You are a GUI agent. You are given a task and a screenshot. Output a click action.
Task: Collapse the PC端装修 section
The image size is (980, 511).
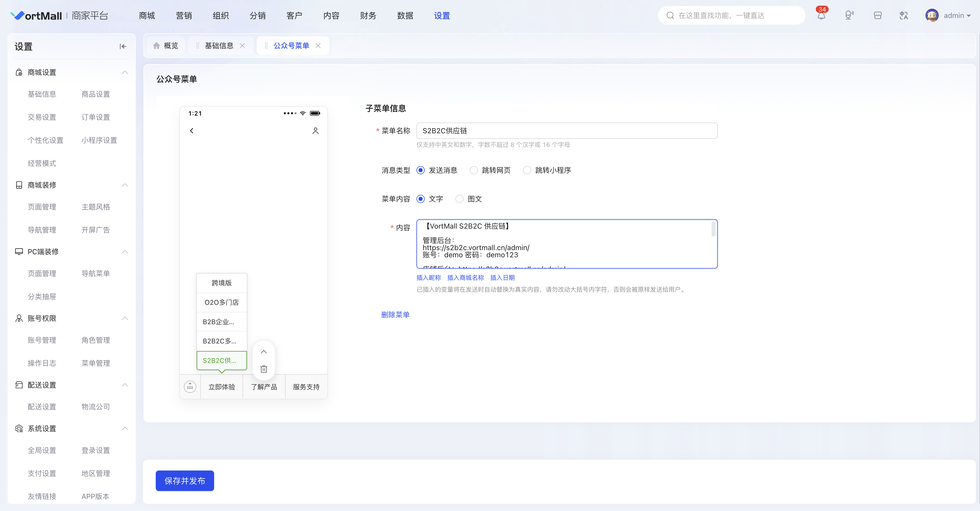[125, 252]
